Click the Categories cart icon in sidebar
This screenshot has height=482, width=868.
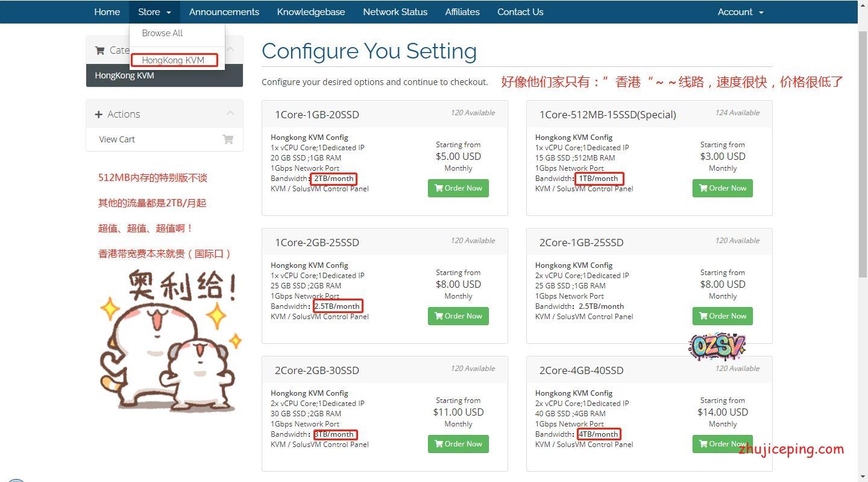coord(100,51)
